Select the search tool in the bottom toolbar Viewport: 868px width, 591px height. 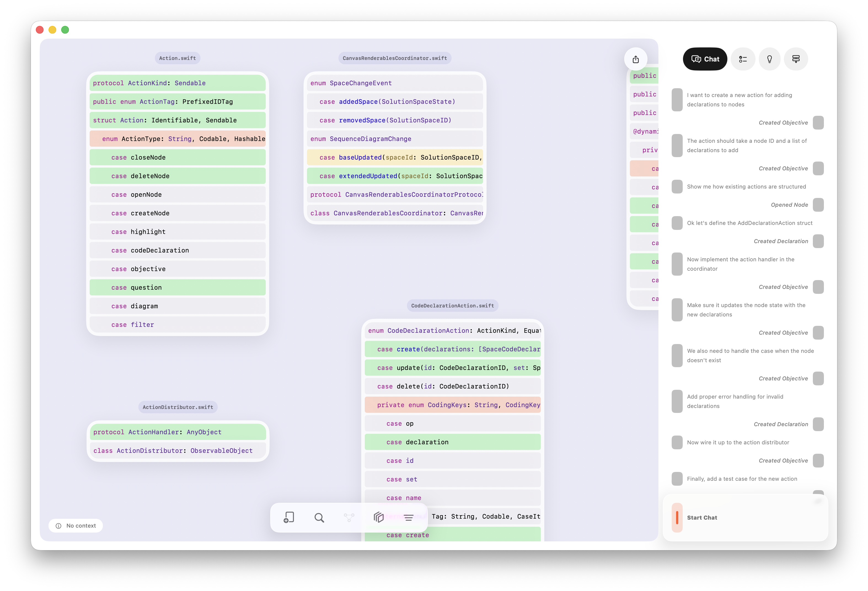tap(319, 517)
